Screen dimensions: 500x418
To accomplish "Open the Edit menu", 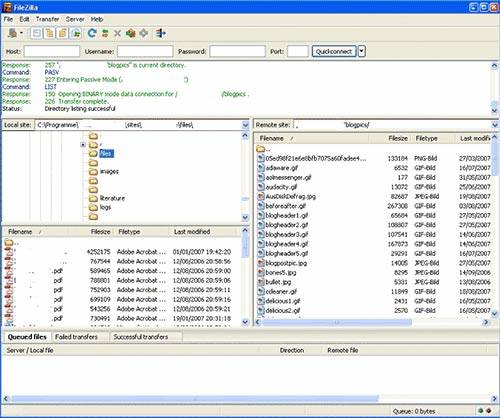I will click(24, 19).
